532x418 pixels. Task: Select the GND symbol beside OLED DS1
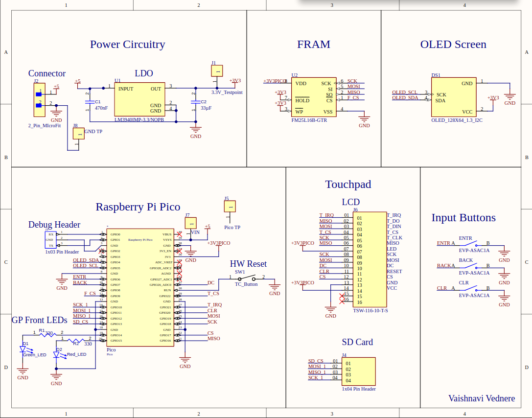click(x=509, y=99)
